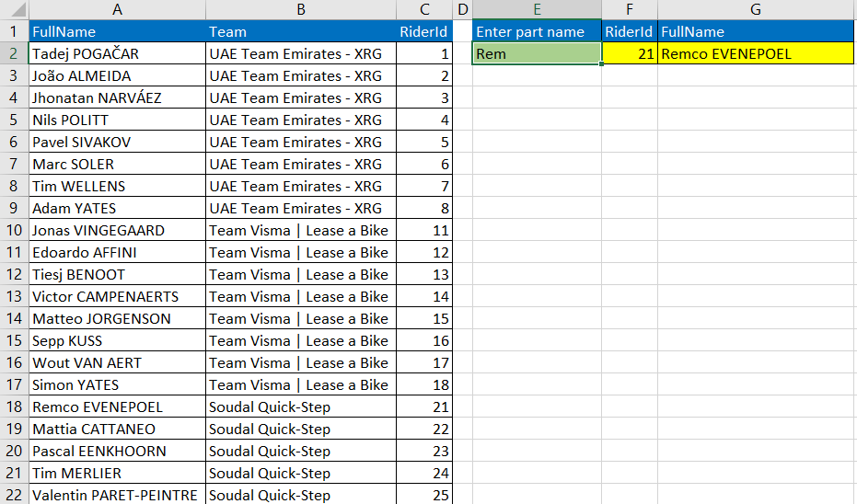Viewport: 857px width, 504px height.
Task: Select RiderId 18 cell for Simon YATES
Action: tap(424, 385)
